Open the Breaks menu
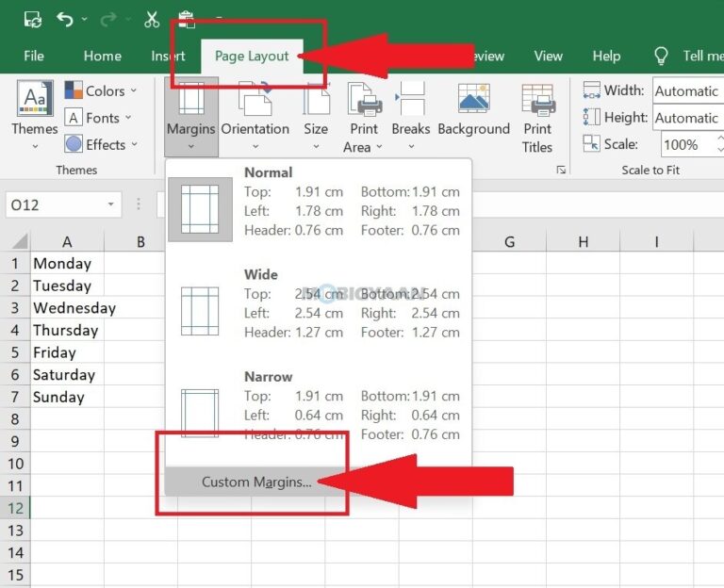Screen dimensions: 724x588 (411, 116)
